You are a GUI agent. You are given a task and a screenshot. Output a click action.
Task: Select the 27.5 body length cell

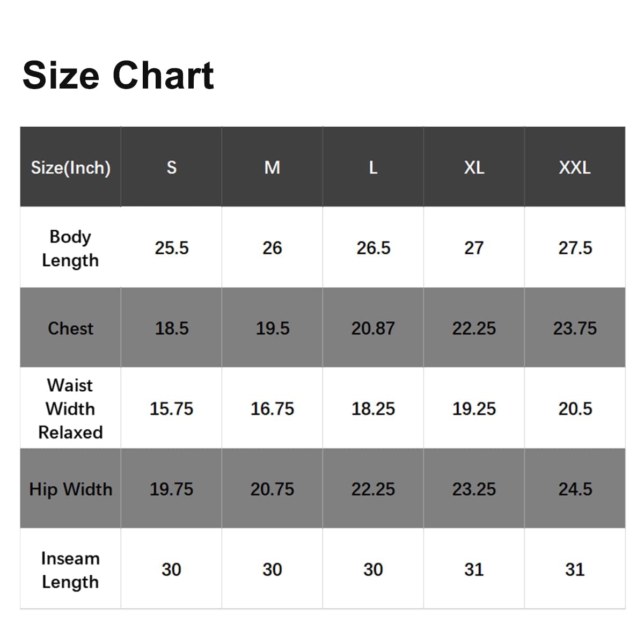(575, 248)
